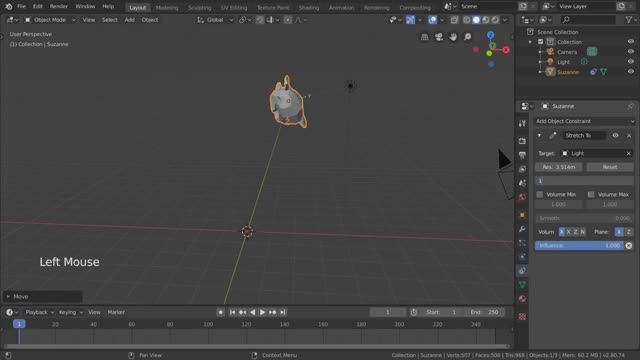
Task: Open the Object Data mesh tab
Action: (522, 284)
